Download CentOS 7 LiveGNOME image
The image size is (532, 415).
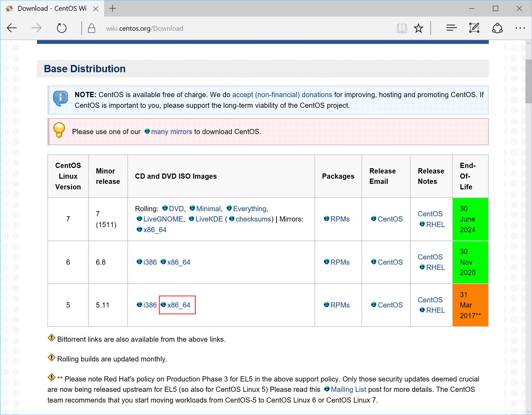click(160, 219)
